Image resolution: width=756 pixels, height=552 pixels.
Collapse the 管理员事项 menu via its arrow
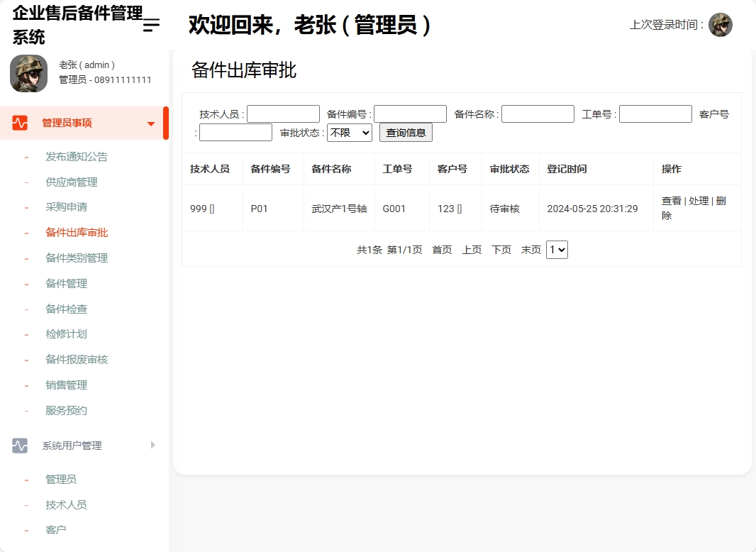coord(150,122)
